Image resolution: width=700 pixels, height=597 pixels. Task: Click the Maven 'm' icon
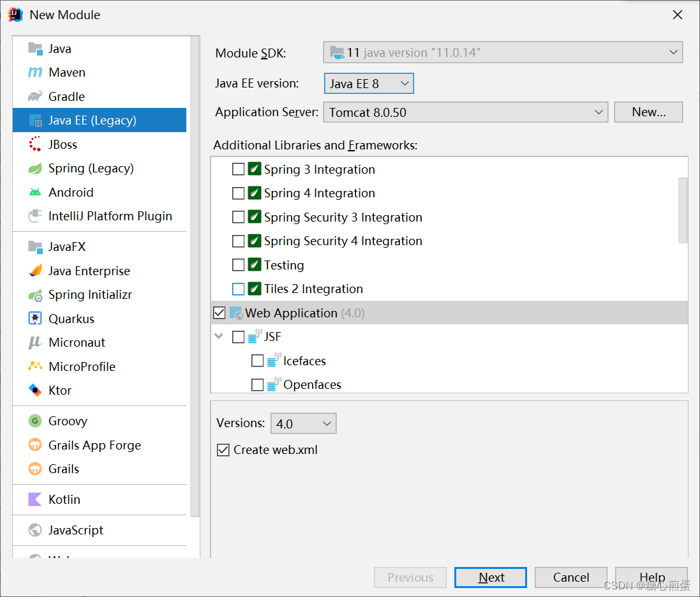(35, 72)
